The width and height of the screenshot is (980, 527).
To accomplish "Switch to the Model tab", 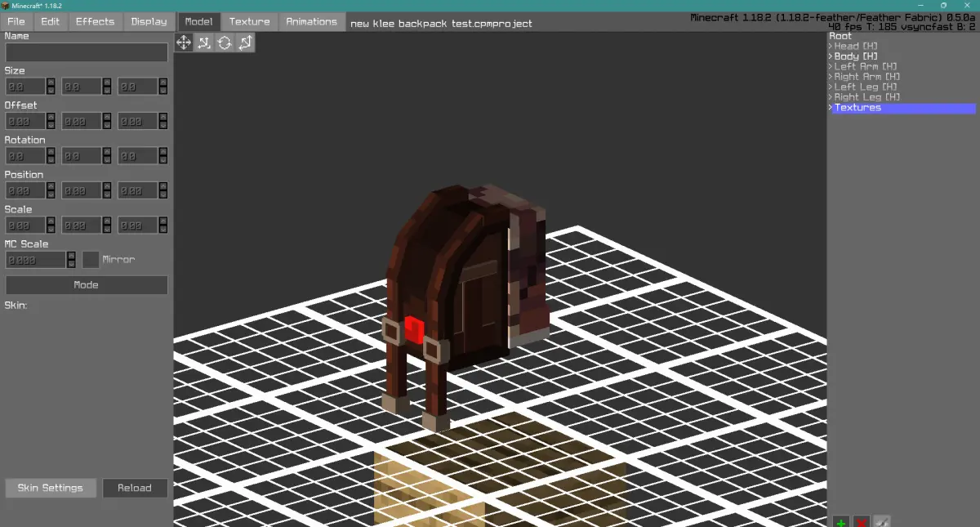I will coord(198,21).
